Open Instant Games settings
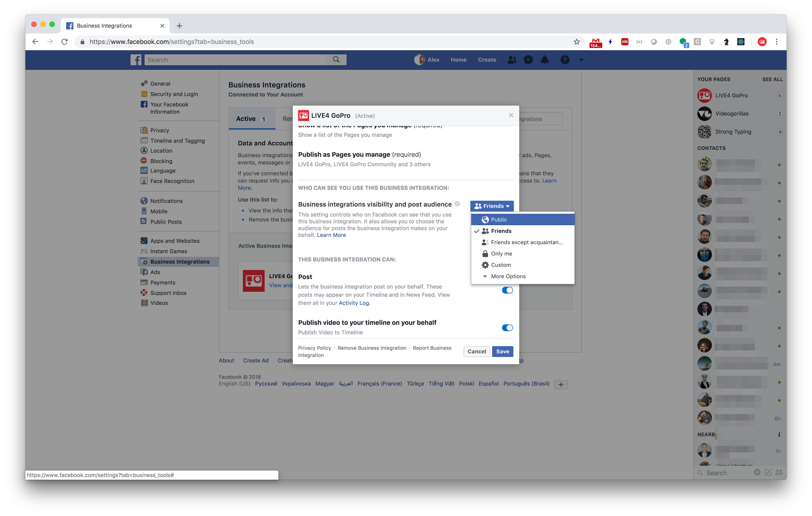Screen dimensions: 812x516 coord(169,251)
